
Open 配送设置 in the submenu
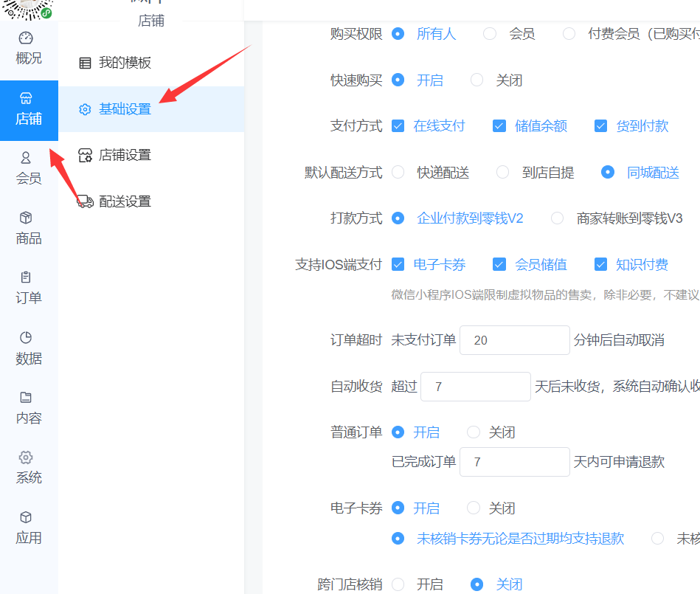[x=125, y=201]
